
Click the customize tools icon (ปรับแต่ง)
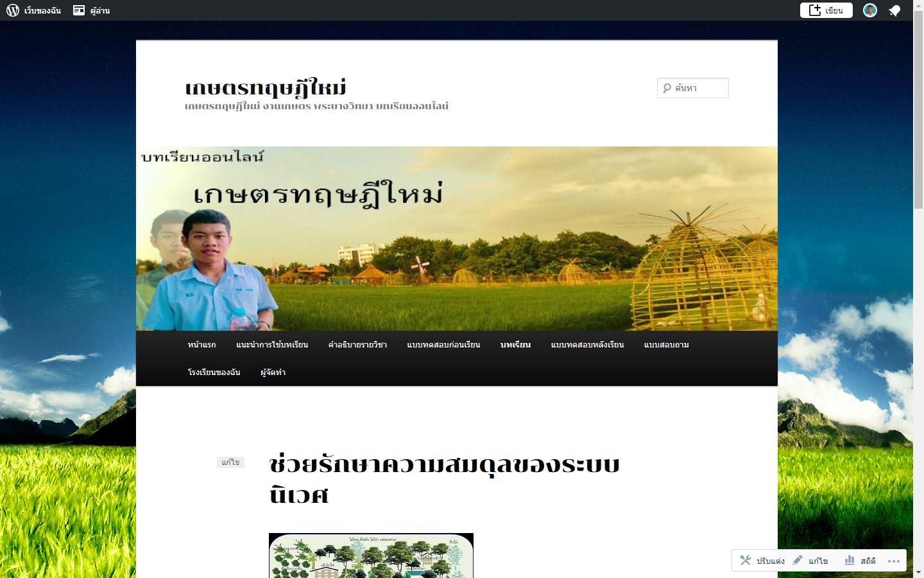(745, 560)
